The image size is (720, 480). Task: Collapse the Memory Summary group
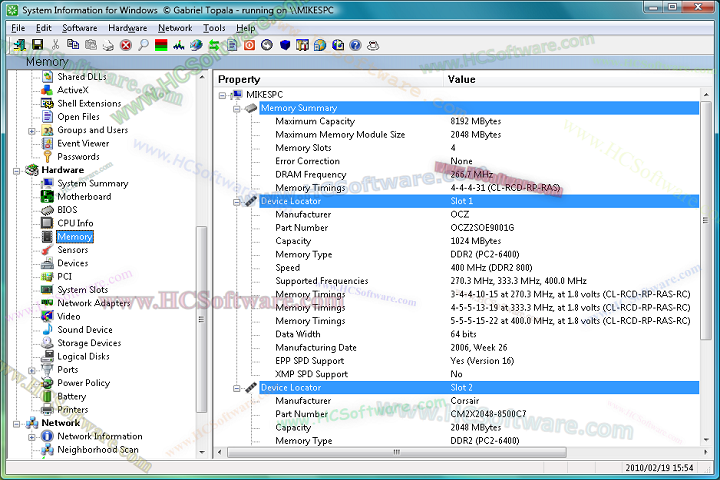236,109
